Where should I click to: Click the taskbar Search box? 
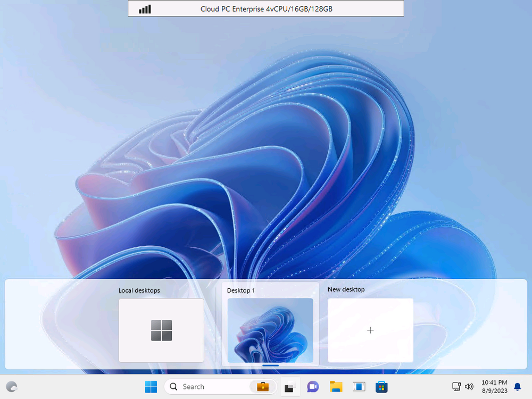click(221, 386)
